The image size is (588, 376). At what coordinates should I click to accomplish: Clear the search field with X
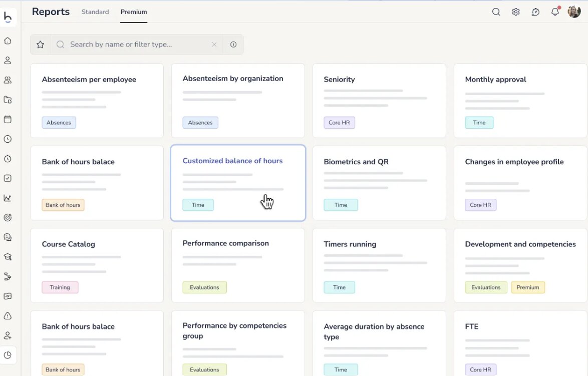coord(214,45)
